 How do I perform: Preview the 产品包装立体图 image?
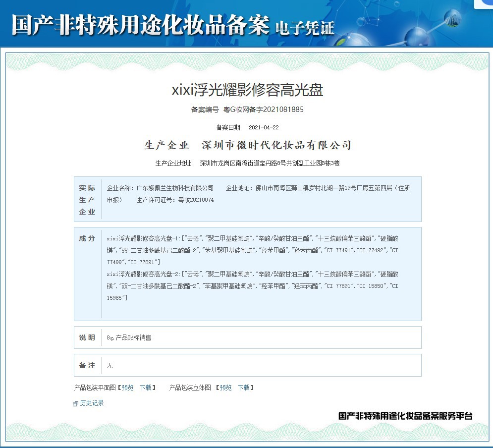(226, 388)
